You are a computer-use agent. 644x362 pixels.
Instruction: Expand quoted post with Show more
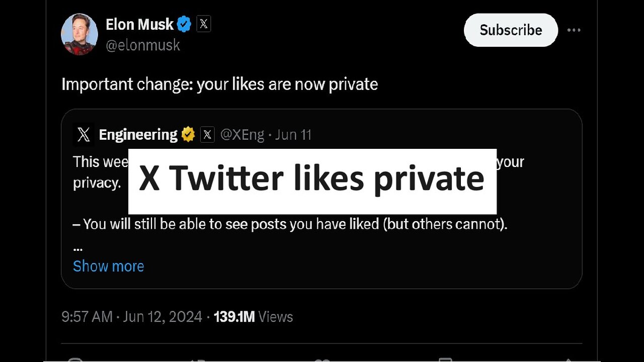coord(108,266)
